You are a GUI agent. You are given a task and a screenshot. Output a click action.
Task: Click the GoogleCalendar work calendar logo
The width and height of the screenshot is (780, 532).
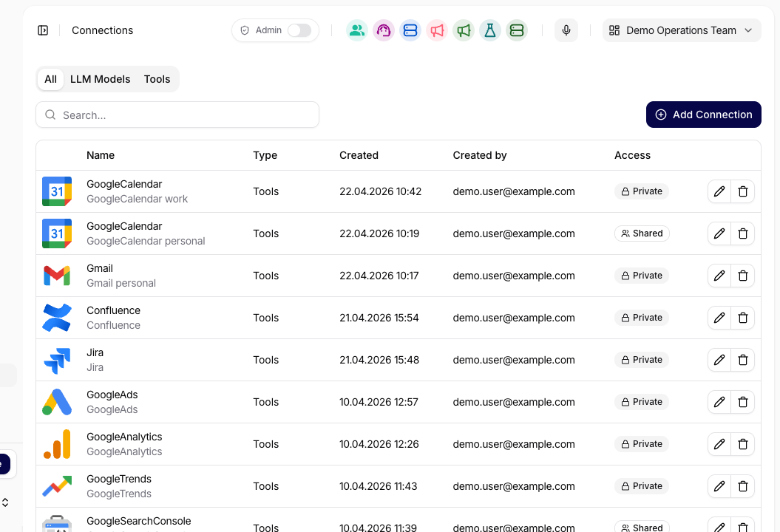point(57,191)
